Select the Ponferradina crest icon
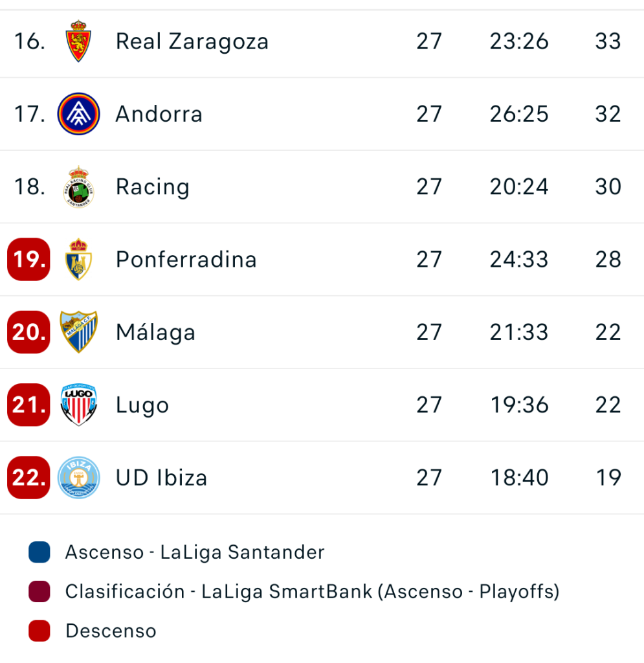The height and width of the screenshot is (663, 644). [x=78, y=260]
